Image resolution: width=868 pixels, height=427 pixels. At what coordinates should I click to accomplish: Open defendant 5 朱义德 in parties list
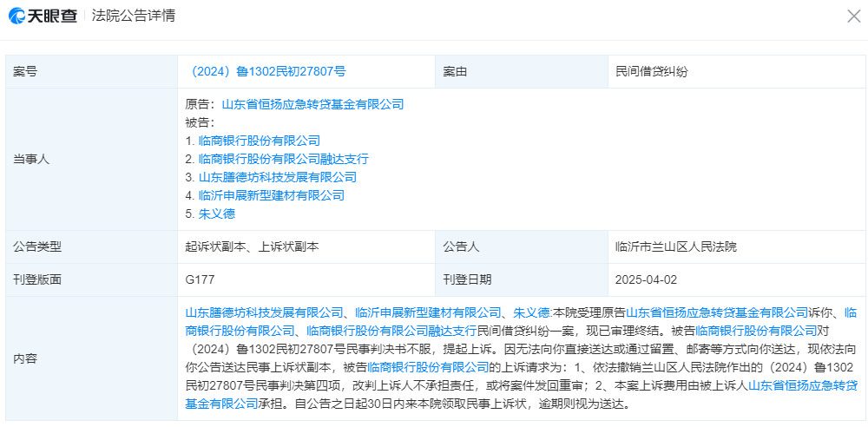pyautogui.click(x=216, y=213)
